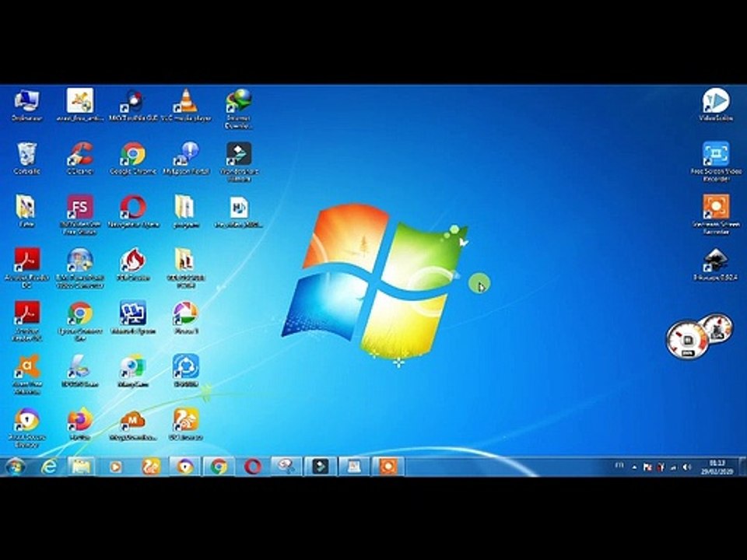Screen dimensions: 747x560
Task: Open the avast free antivirus installer icon
Action: [80, 105]
